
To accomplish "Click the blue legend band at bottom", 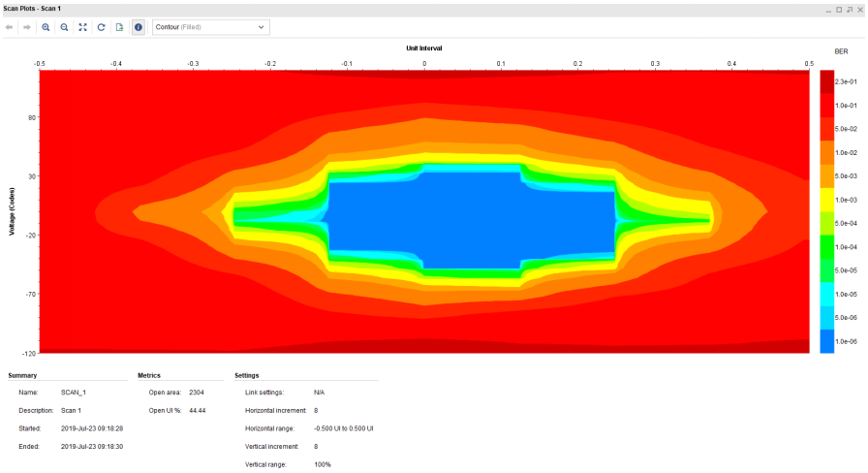I will (x=827, y=342).
